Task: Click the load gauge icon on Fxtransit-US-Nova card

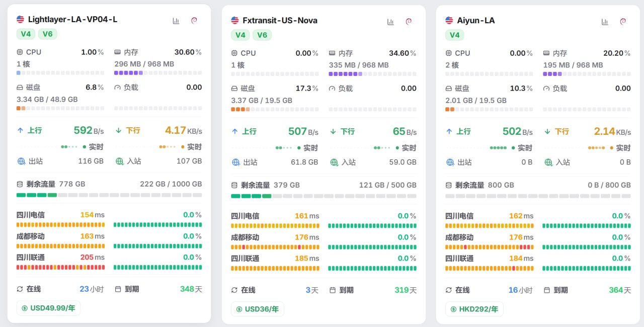Action: pos(332,88)
